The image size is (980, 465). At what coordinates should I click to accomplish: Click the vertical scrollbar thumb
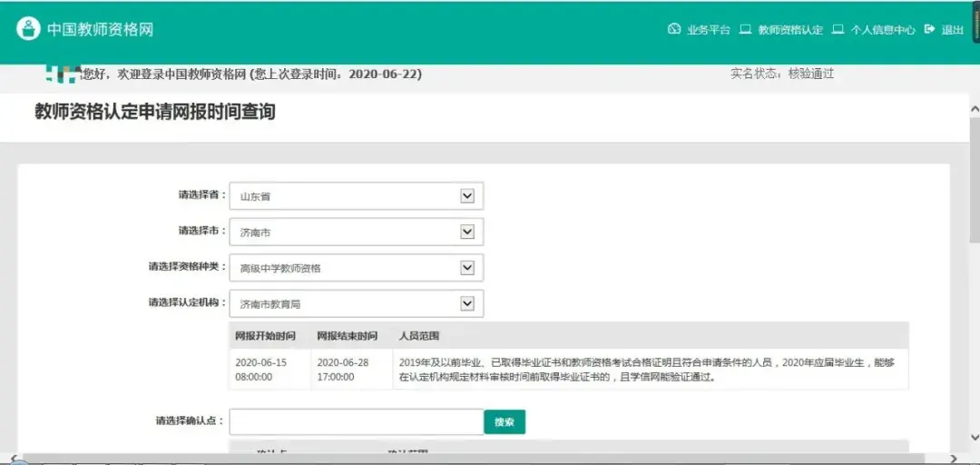coord(975,180)
